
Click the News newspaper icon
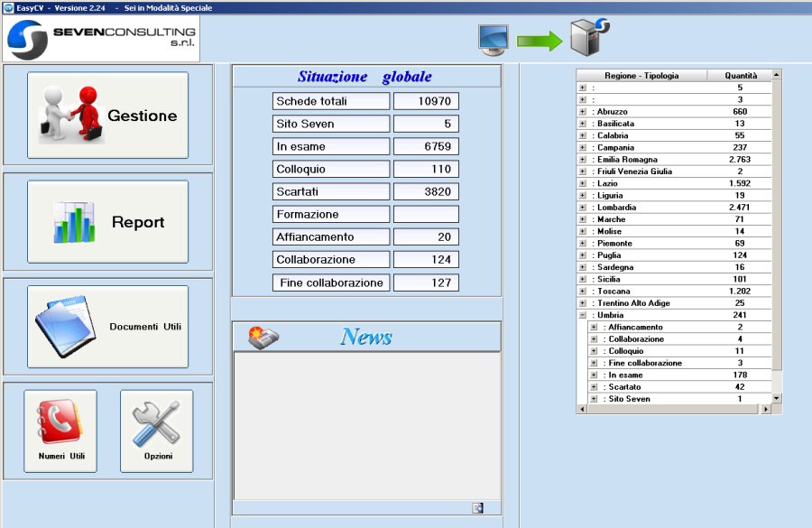[x=263, y=338]
